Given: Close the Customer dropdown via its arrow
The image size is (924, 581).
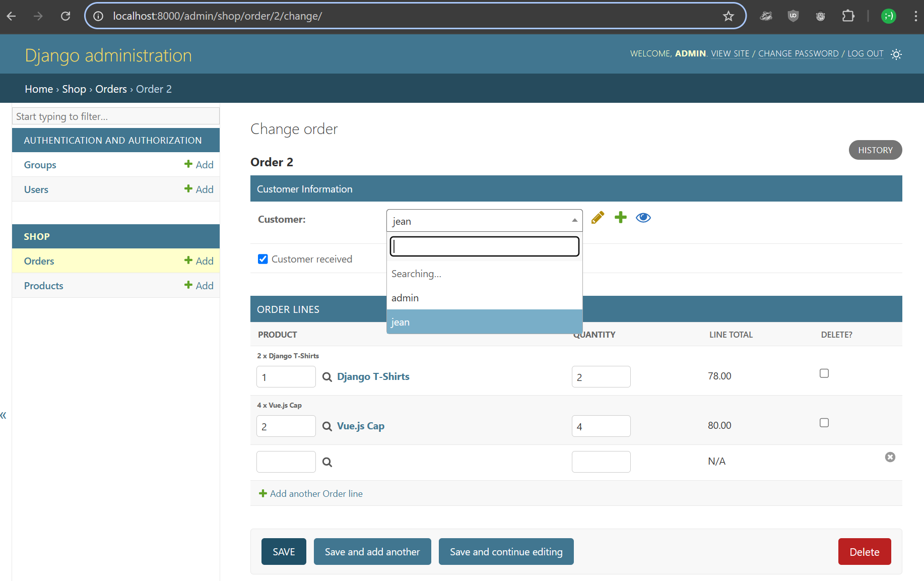Looking at the screenshot, I should [x=574, y=221].
